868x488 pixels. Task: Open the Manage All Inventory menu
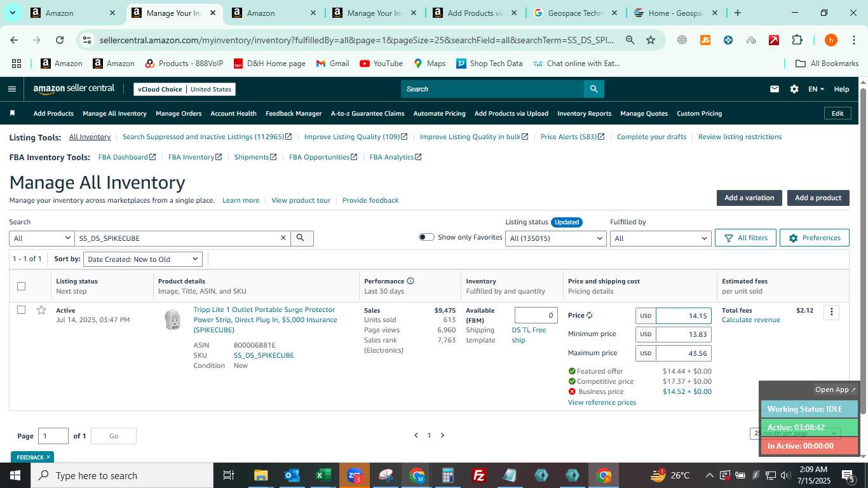click(114, 113)
